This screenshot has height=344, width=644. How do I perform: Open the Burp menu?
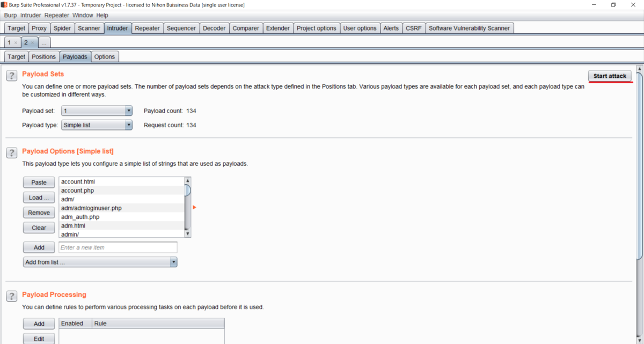click(10, 15)
